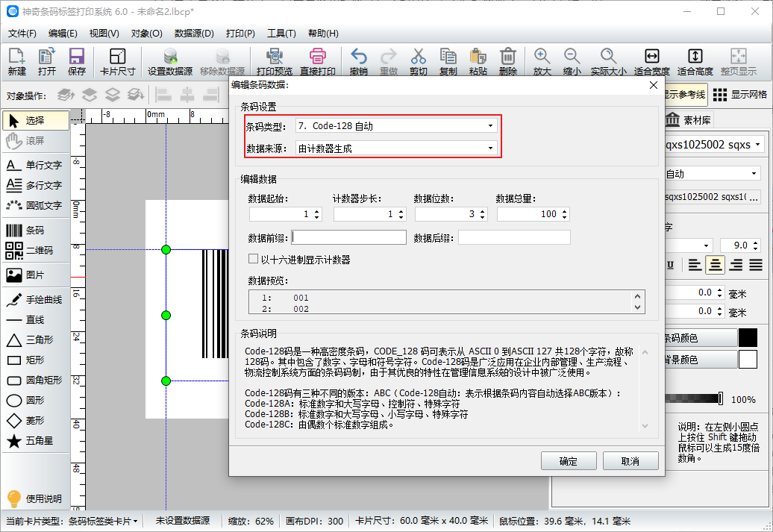Select the 五角星 star shape tool

click(36, 441)
